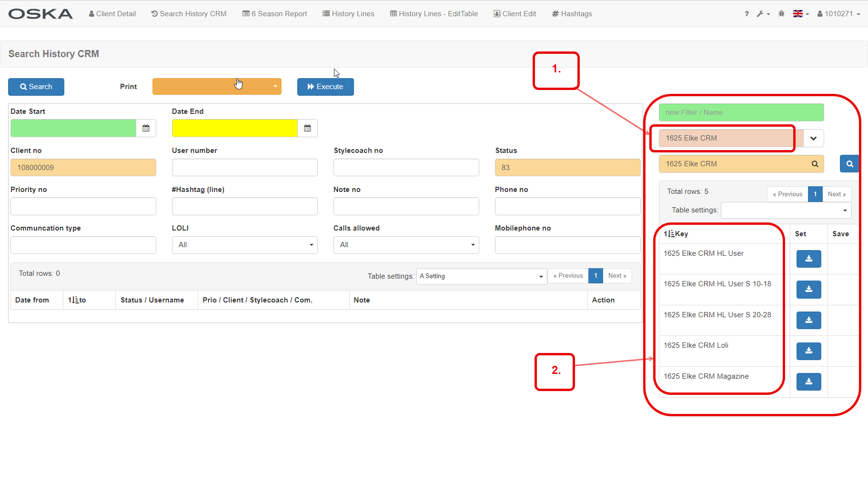Load the 1625 Elke CRM Magazine filter
868x483 pixels.
coord(808,382)
